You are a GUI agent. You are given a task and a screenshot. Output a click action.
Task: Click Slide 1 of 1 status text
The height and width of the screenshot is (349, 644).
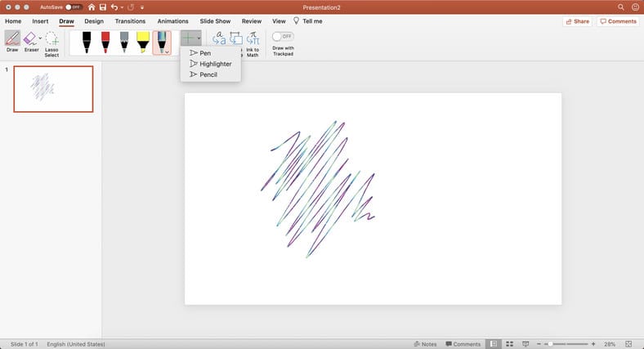point(25,344)
